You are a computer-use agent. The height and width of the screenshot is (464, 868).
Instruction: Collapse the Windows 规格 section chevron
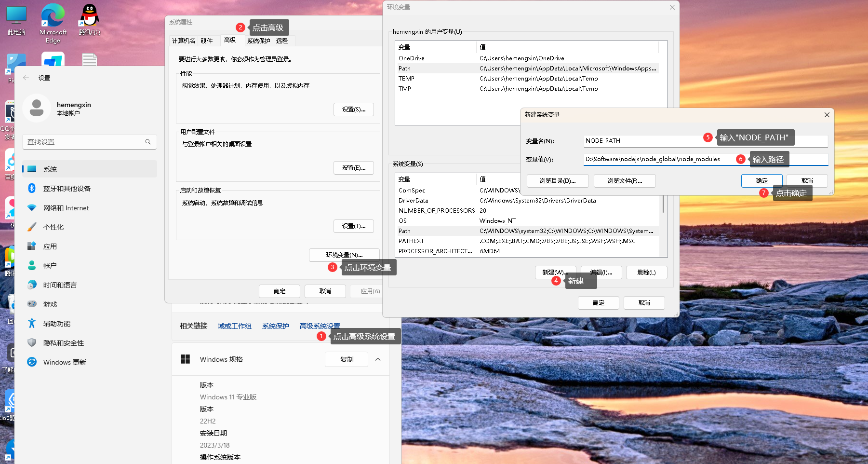point(378,359)
